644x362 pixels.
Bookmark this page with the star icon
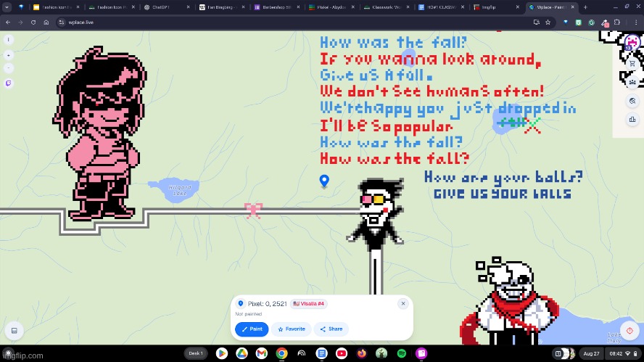[x=548, y=22]
